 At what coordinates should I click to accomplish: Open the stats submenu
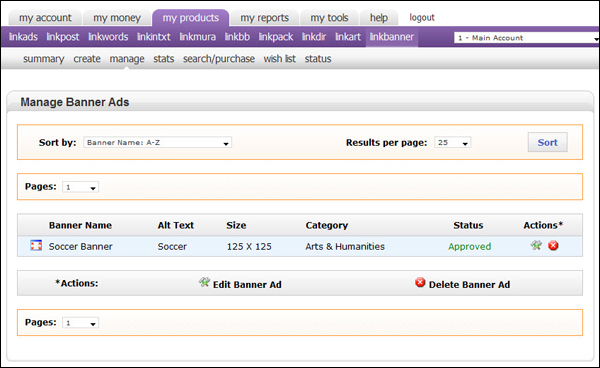point(164,59)
